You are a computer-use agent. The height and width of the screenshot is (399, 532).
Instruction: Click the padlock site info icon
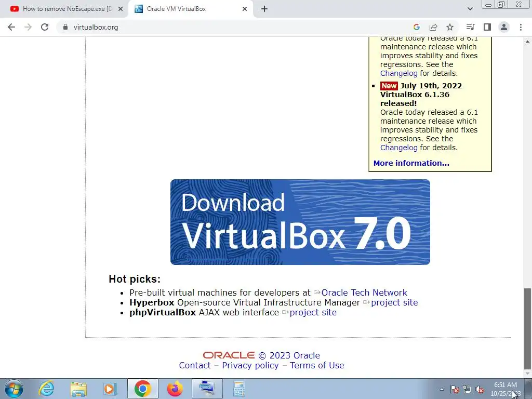[65, 27]
